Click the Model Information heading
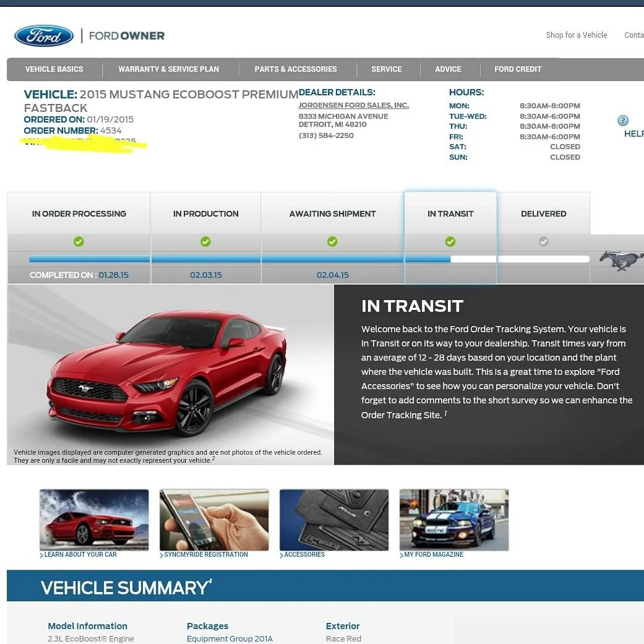 87,626
